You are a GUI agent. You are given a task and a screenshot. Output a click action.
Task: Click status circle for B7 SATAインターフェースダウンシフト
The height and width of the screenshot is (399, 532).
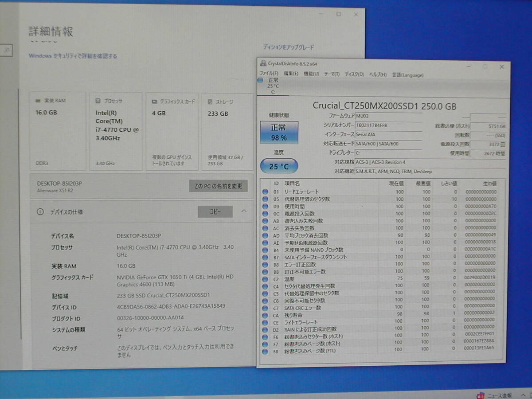265,257
